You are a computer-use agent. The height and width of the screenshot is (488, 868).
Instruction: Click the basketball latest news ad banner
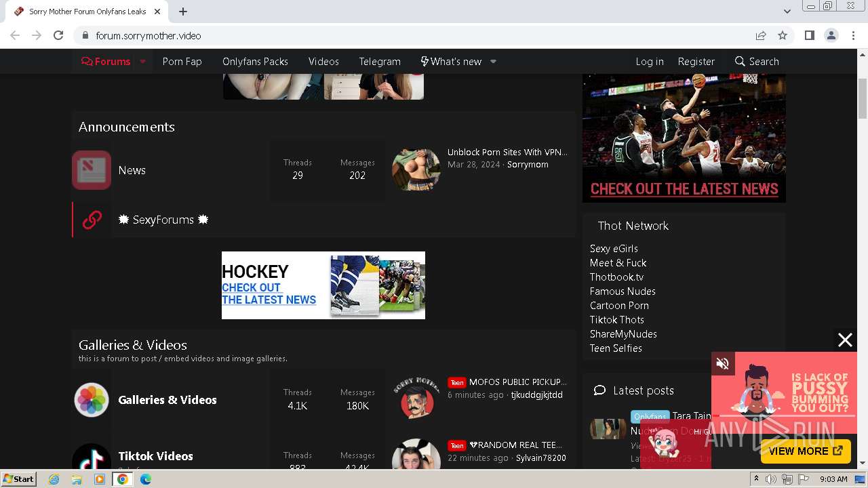[x=684, y=138]
